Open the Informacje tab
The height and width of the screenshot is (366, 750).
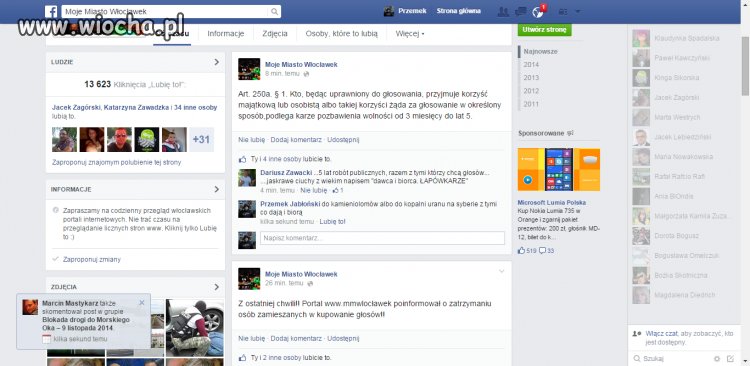tap(226, 33)
